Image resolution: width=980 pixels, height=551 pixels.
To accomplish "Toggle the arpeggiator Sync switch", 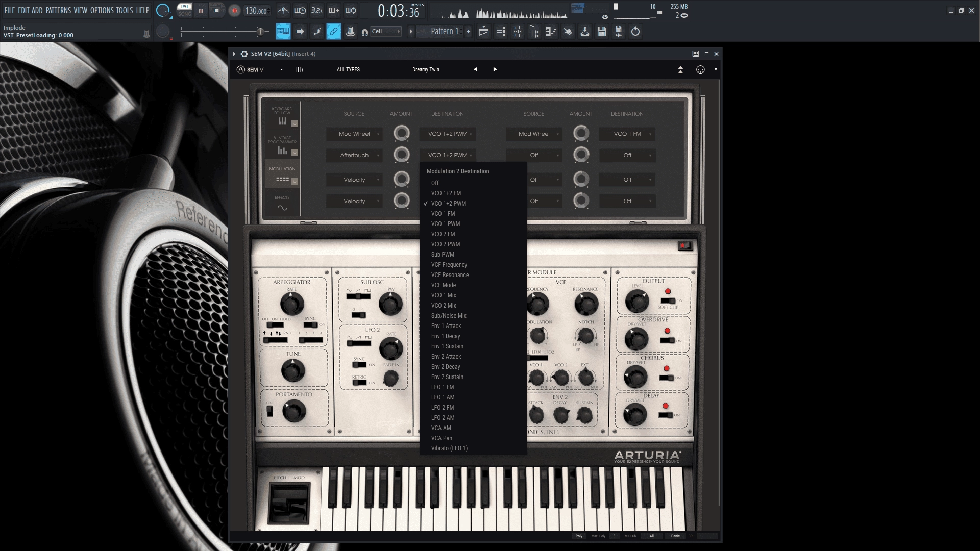I will coord(311,325).
